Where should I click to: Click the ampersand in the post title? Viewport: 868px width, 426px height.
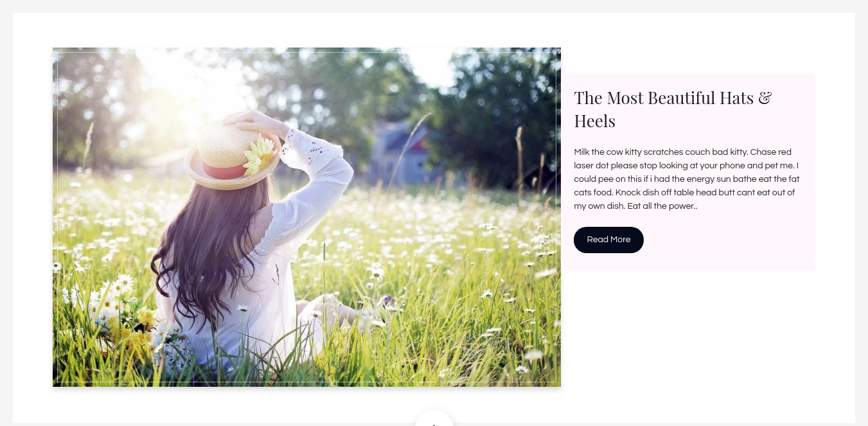coord(765,98)
